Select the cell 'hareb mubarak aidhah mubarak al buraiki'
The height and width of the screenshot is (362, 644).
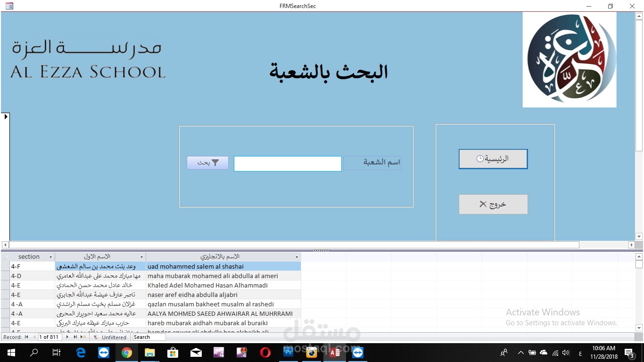(223, 323)
